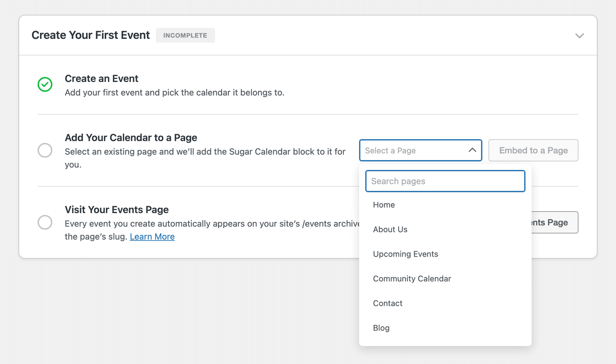Open the Learn More link
The width and height of the screenshot is (616, 364).
pos(152,237)
